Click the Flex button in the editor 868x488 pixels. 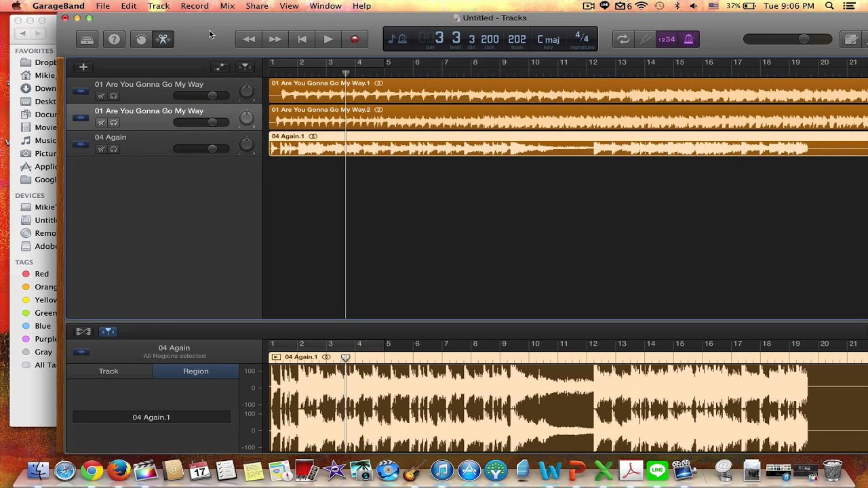coord(83,331)
